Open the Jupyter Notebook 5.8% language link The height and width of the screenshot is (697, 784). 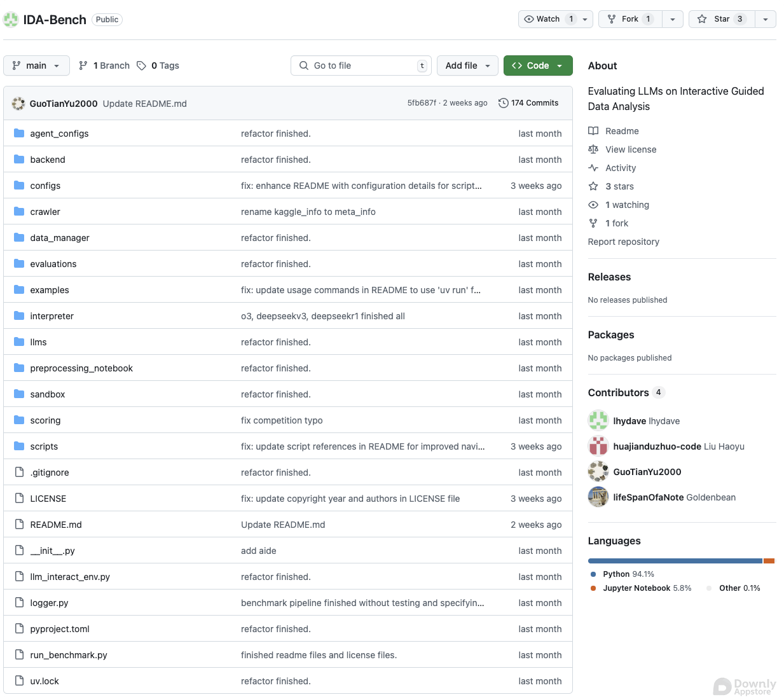641,588
